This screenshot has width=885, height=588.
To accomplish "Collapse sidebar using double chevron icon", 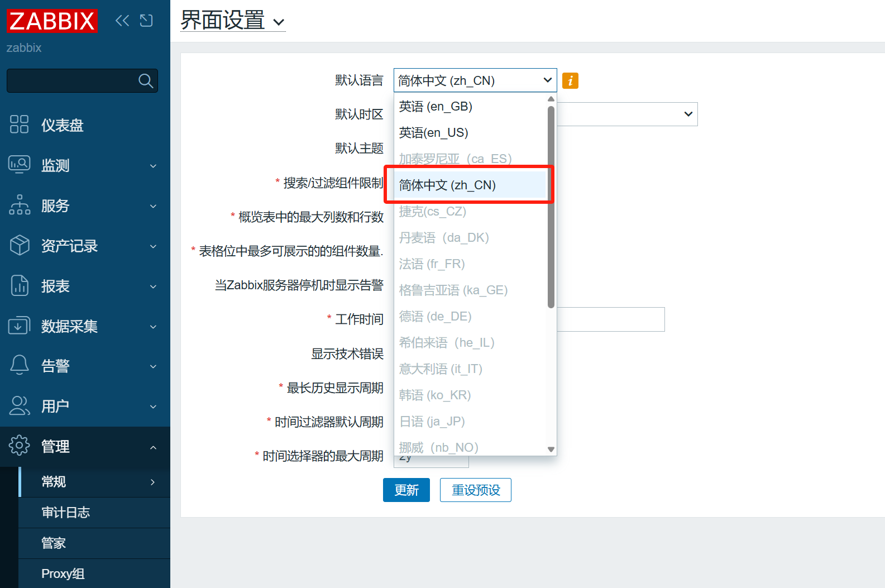I will [122, 21].
